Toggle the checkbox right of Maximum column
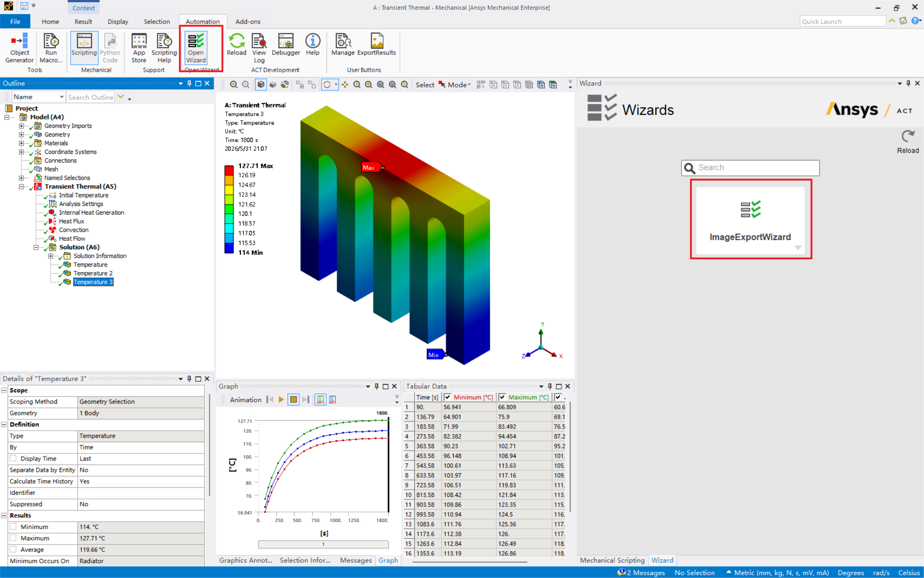This screenshot has width=924, height=578. pos(558,397)
